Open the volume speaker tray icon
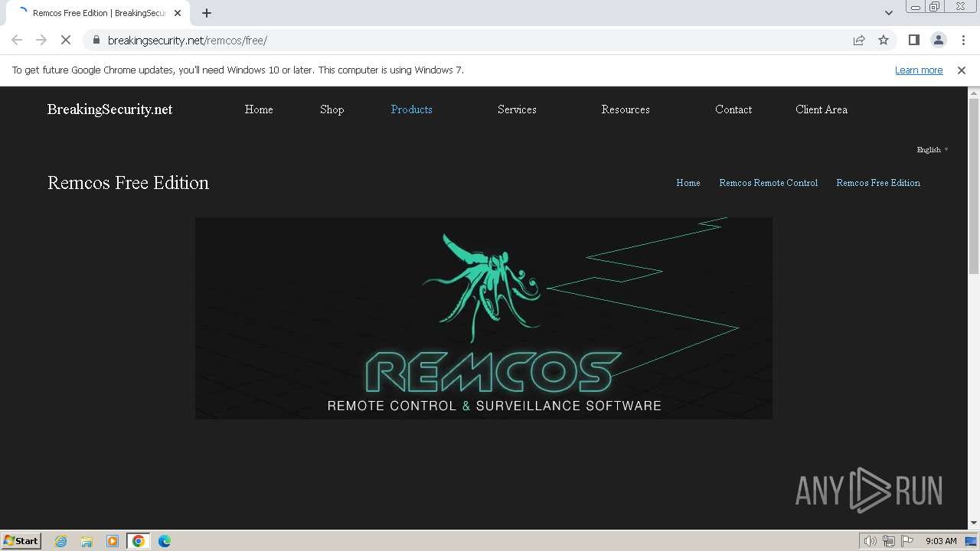This screenshot has height=551, width=980. tap(871, 541)
